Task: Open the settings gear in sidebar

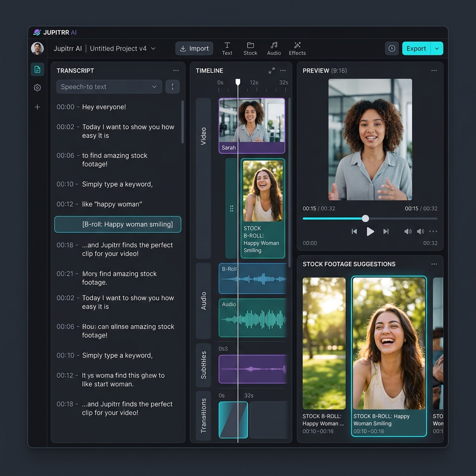Action: (37, 88)
